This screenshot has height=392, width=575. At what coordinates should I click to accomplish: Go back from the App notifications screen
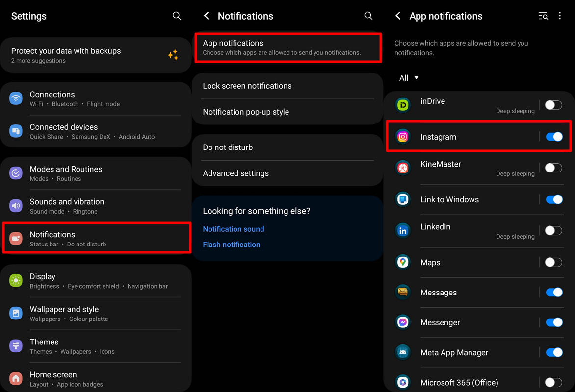pos(398,16)
